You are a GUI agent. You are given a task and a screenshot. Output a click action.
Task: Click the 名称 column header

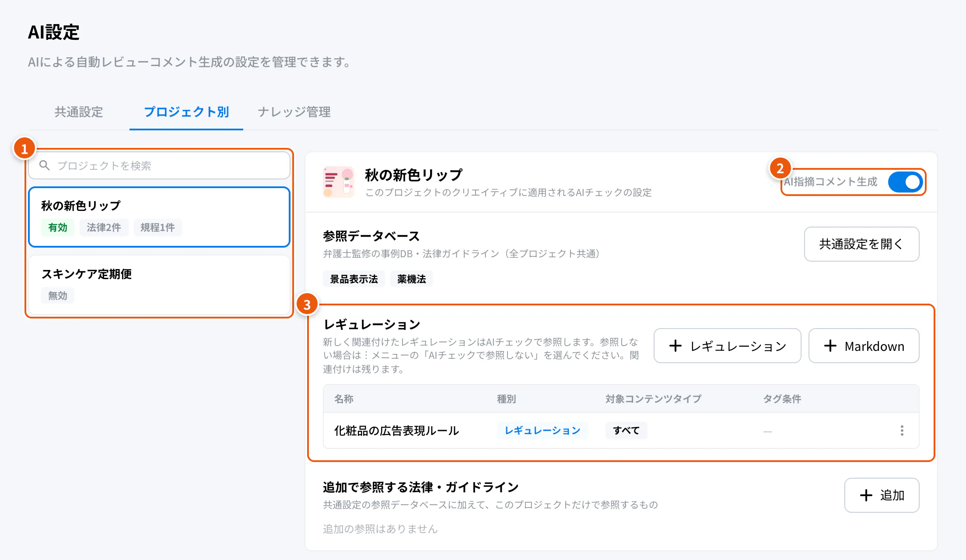(x=343, y=399)
